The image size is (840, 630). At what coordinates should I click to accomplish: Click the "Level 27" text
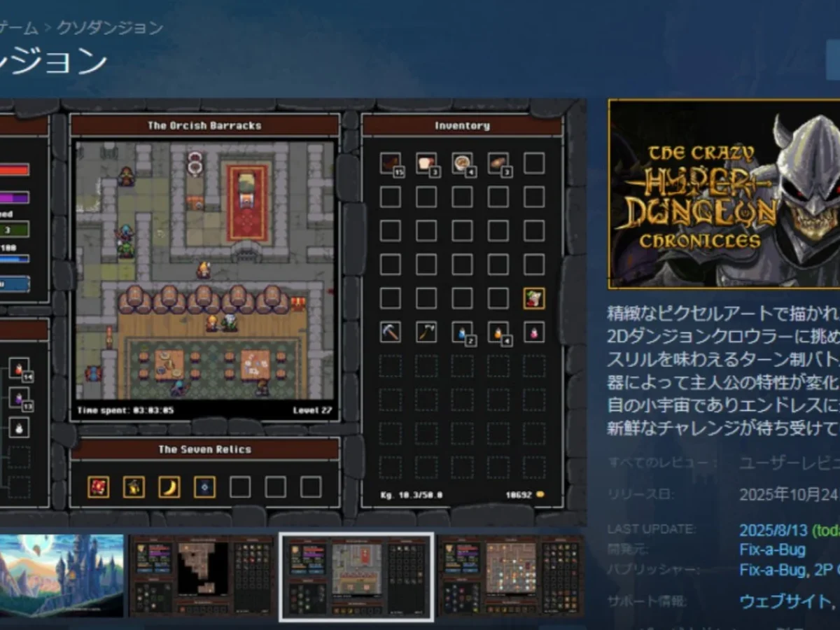[x=313, y=410]
